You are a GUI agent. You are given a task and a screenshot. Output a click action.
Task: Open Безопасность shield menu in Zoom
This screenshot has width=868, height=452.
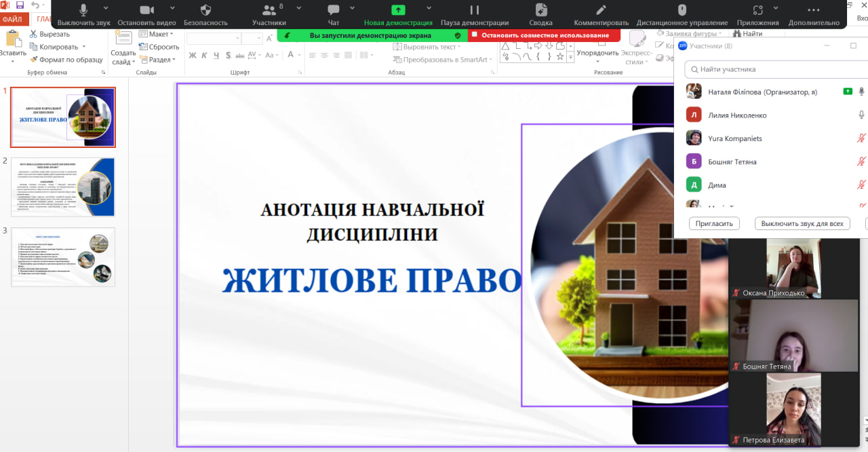(205, 14)
